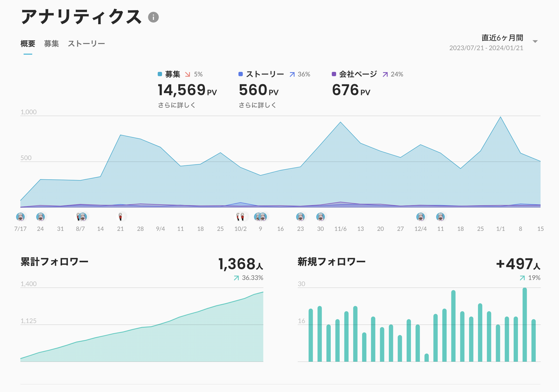The width and height of the screenshot is (559, 392).
Task: Click the 会社ページ legend color square
Action: [334, 74]
